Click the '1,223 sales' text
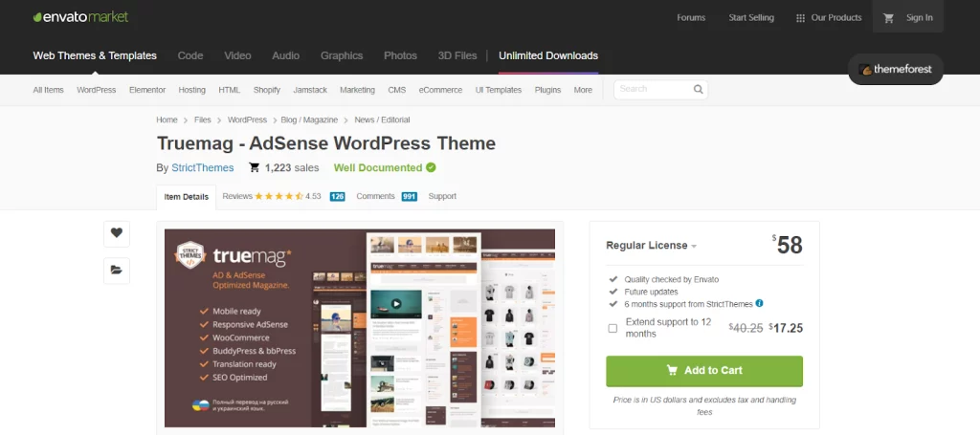 pos(292,167)
